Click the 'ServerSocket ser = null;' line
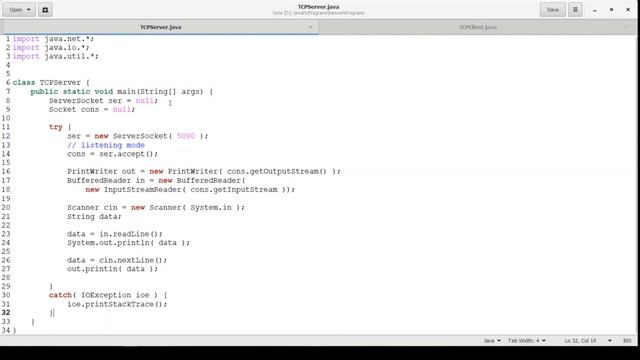Screen dimensions: 640x360 (x=103, y=100)
